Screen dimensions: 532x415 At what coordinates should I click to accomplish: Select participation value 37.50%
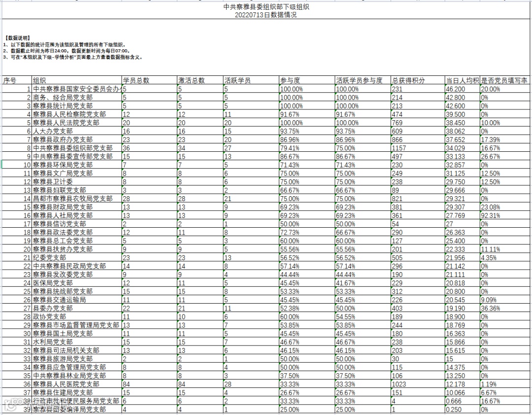[307, 376]
